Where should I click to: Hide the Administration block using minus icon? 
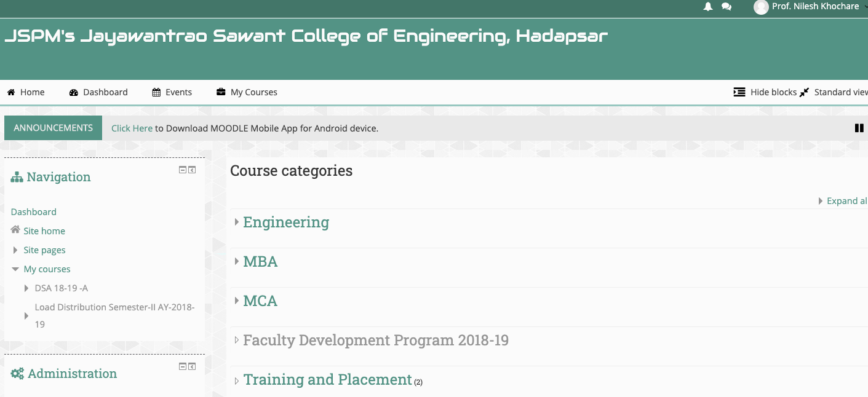183,366
